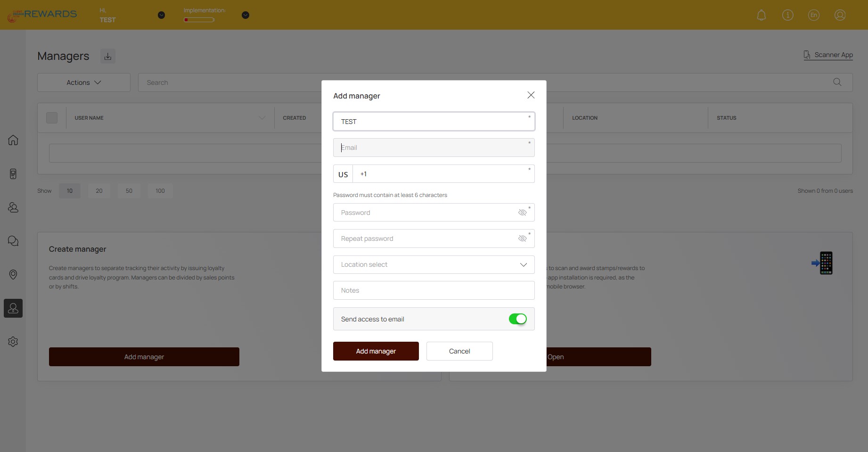Click the info circle icon in the header
This screenshot has width=868, height=452.
click(x=788, y=15)
